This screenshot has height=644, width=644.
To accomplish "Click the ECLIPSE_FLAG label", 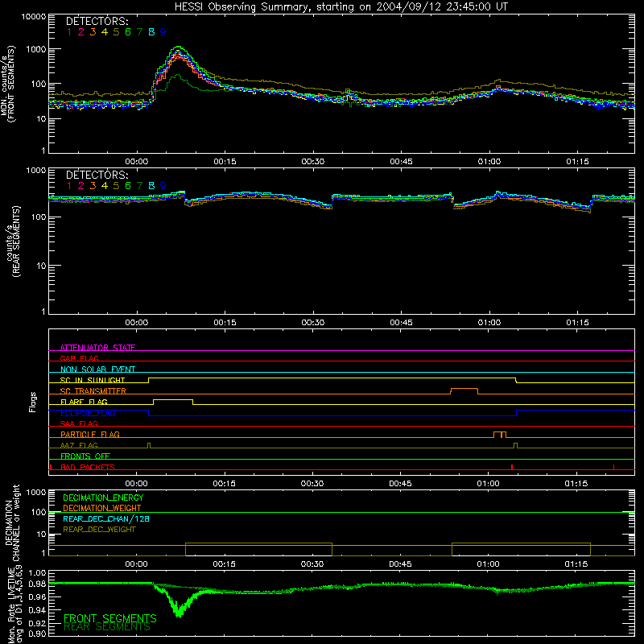I will pos(88,413).
